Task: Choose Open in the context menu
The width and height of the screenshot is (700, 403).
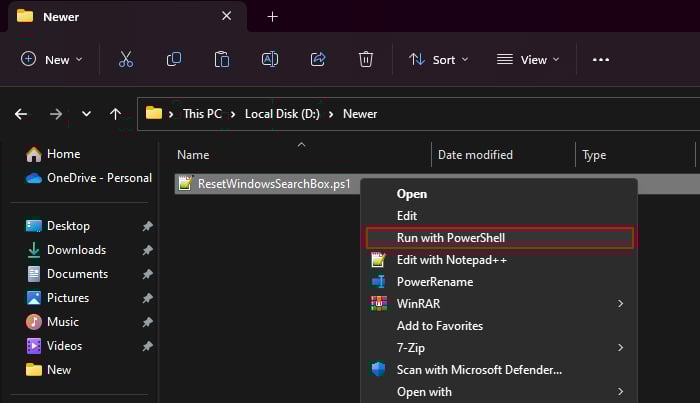Action: pyautogui.click(x=499, y=194)
